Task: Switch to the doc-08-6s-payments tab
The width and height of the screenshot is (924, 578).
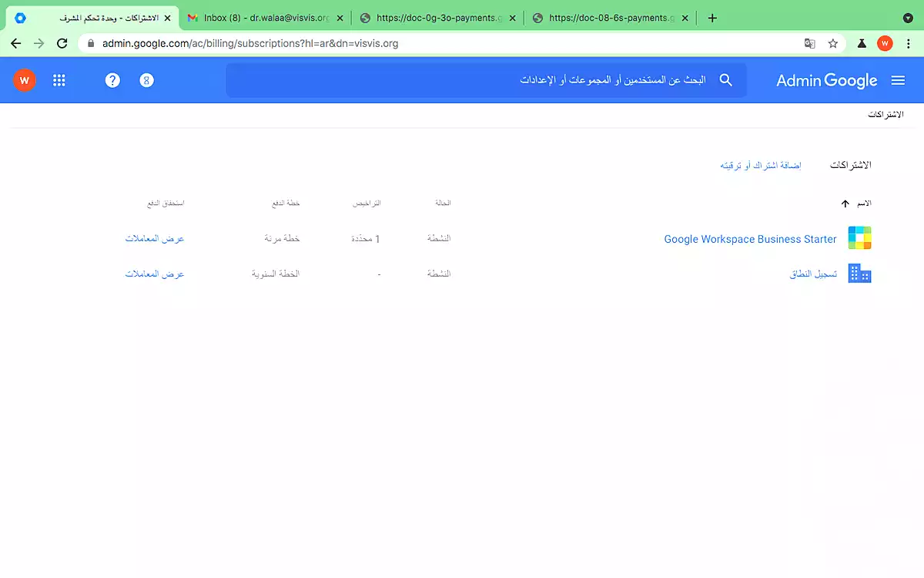Action: pyautogui.click(x=610, y=18)
